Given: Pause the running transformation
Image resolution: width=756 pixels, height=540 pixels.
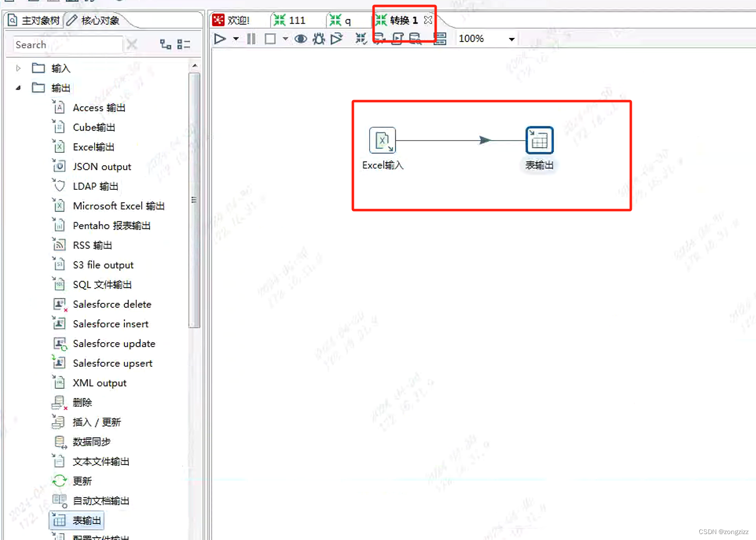Looking at the screenshot, I should (251, 38).
